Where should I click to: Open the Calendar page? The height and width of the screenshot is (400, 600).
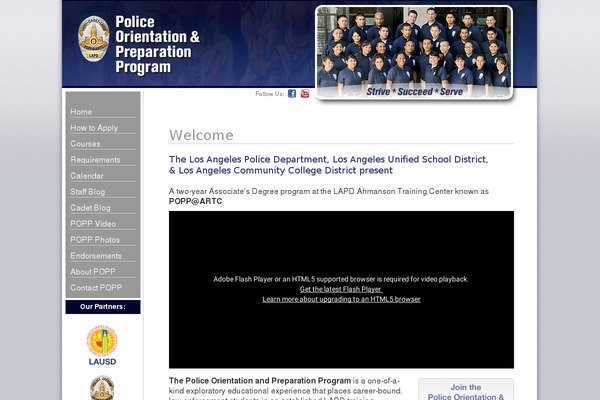pos(87,176)
